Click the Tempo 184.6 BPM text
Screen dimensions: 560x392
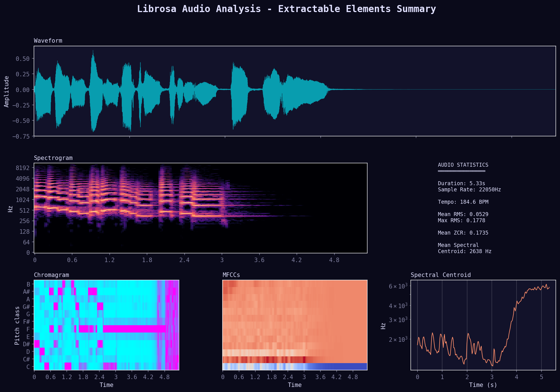pos(463,202)
